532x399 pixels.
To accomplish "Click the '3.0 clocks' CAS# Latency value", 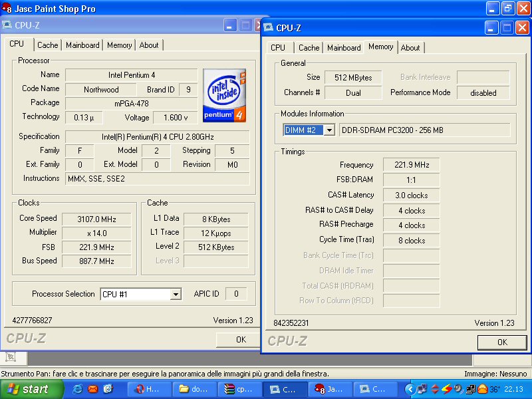I will pos(411,196).
